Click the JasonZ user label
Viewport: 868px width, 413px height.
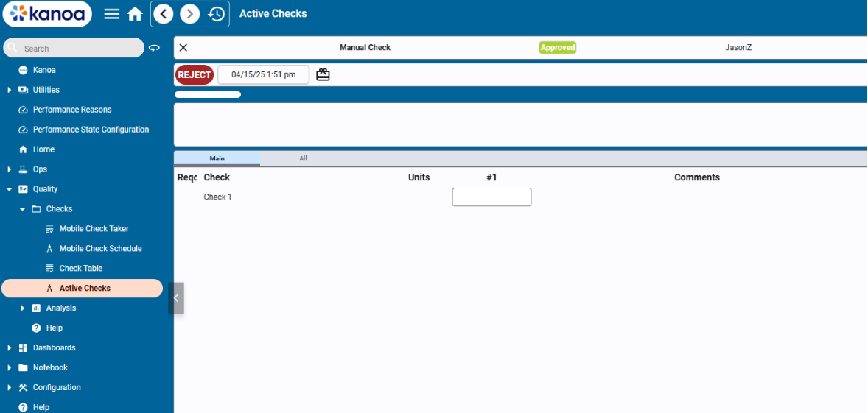point(738,48)
